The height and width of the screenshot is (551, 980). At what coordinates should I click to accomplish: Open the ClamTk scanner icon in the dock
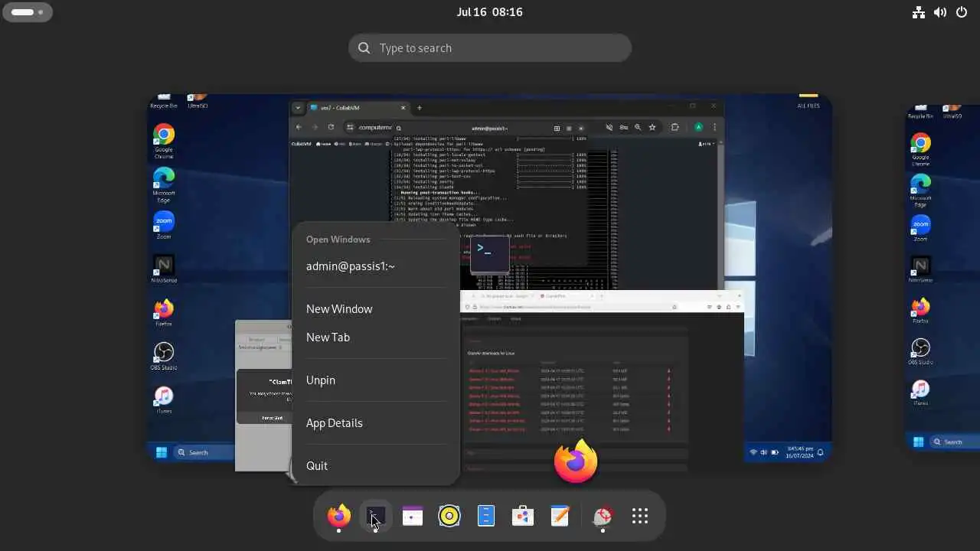pyautogui.click(x=603, y=517)
